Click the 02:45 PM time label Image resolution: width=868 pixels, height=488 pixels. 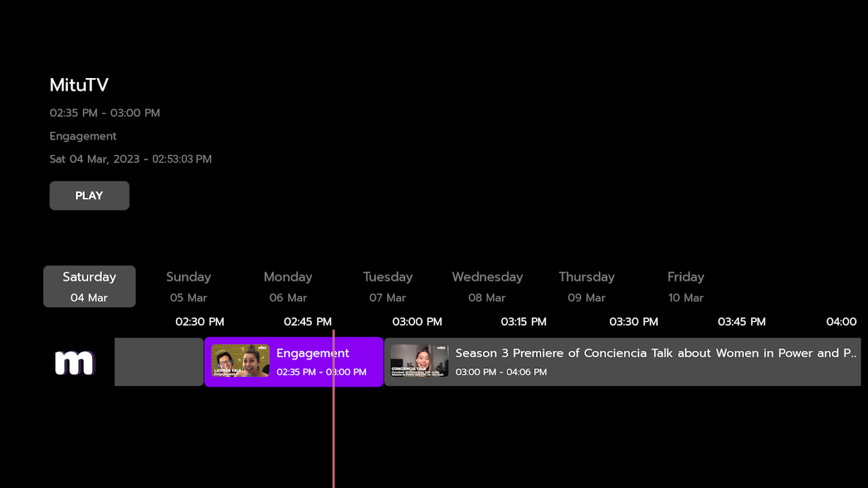pyautogui.click(x=308, y=322)
